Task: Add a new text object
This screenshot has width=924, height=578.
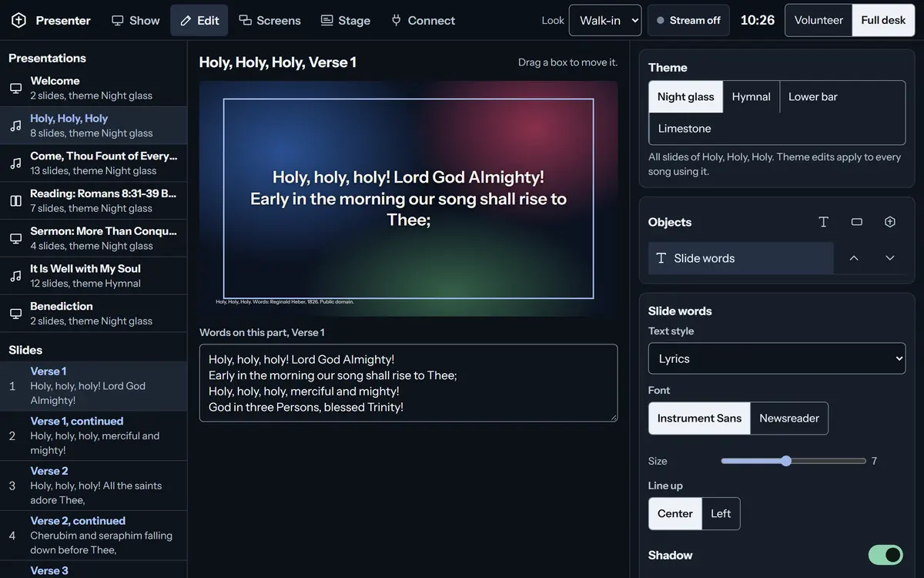Action: (824, 222)
